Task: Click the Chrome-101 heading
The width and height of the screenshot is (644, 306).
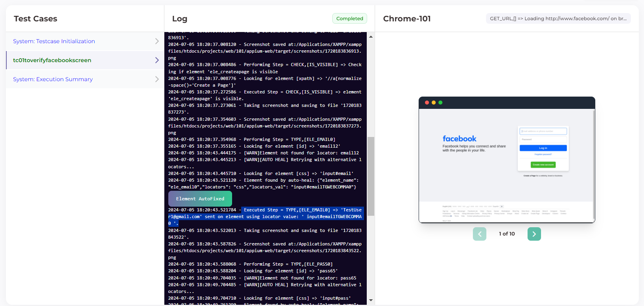Action: (407, 19)
